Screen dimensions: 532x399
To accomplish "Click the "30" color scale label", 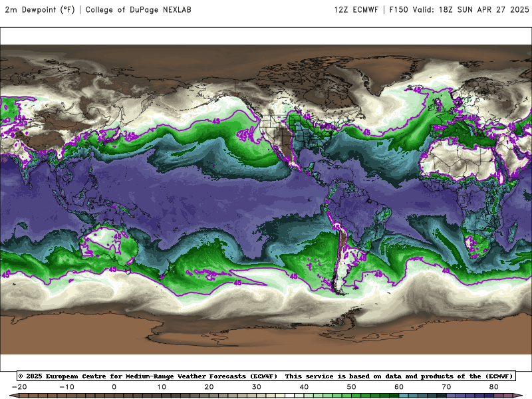I will (x=257, y=387).
